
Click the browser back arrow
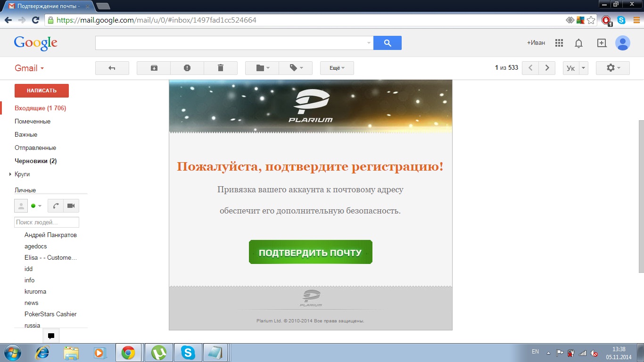click(x=8, y=20)
